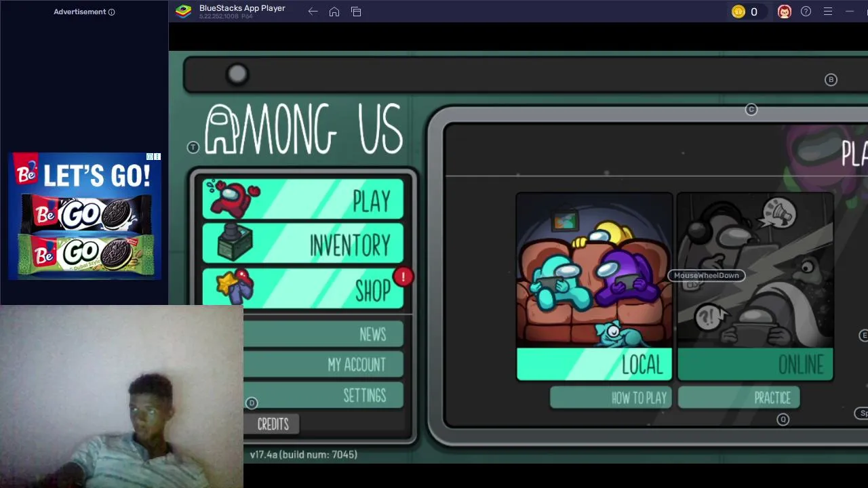Open the BlueStacks profile avatar

click(784, 12)
